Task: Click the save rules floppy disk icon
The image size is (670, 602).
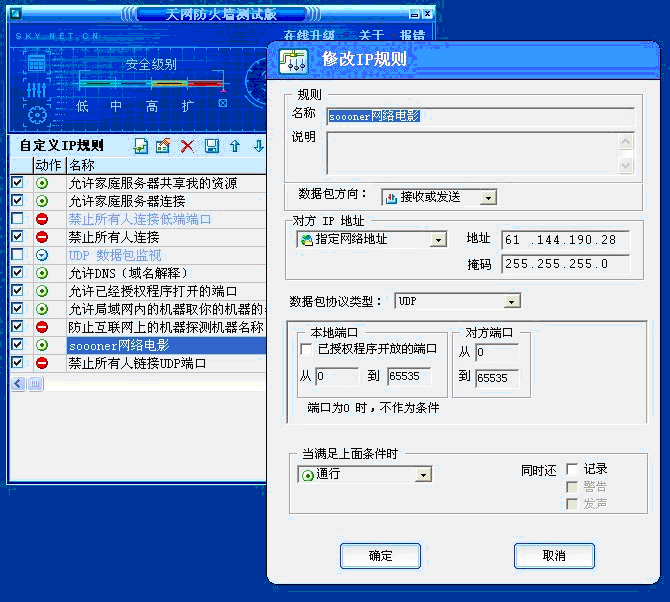Action: click(x=211, y=146)
